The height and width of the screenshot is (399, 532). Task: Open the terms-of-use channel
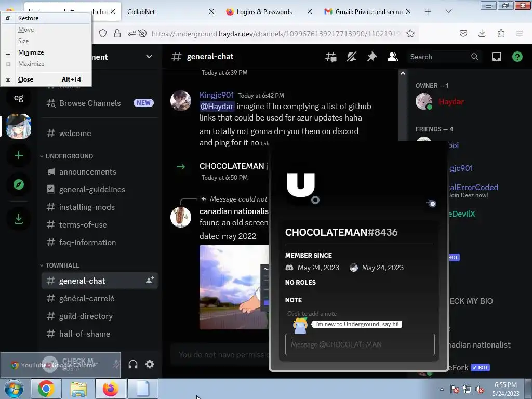100,224
